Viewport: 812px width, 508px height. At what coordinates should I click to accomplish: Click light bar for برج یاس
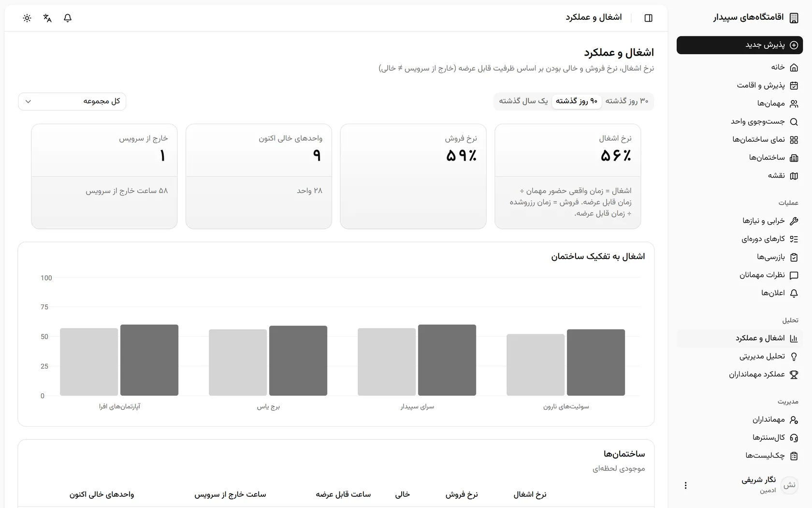tap(238, 362)
